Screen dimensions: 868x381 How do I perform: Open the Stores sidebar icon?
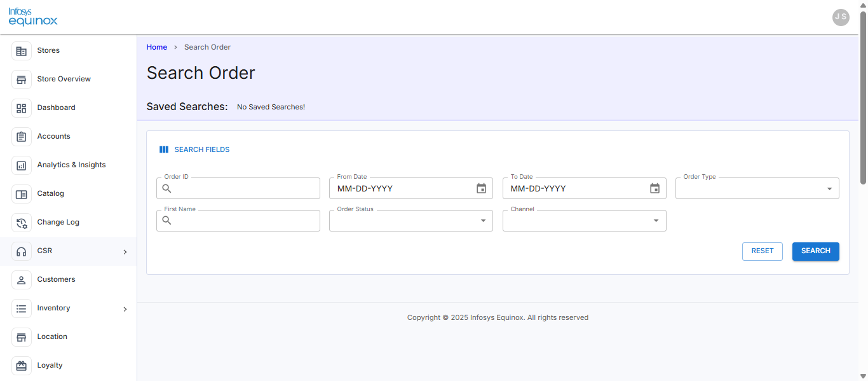pyautogui.click(x=22, y=51)
